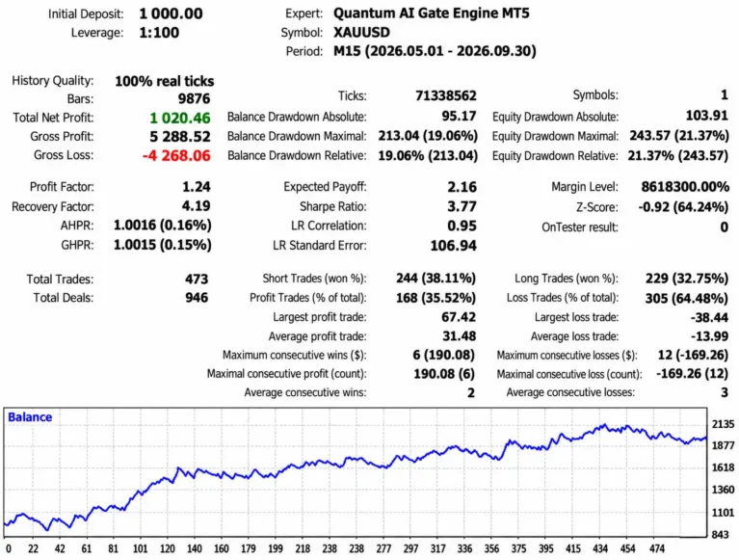This screenshot has height=560, width=739.
Task: Click the 101 trade number on chart axis
Action: (140, 548)
